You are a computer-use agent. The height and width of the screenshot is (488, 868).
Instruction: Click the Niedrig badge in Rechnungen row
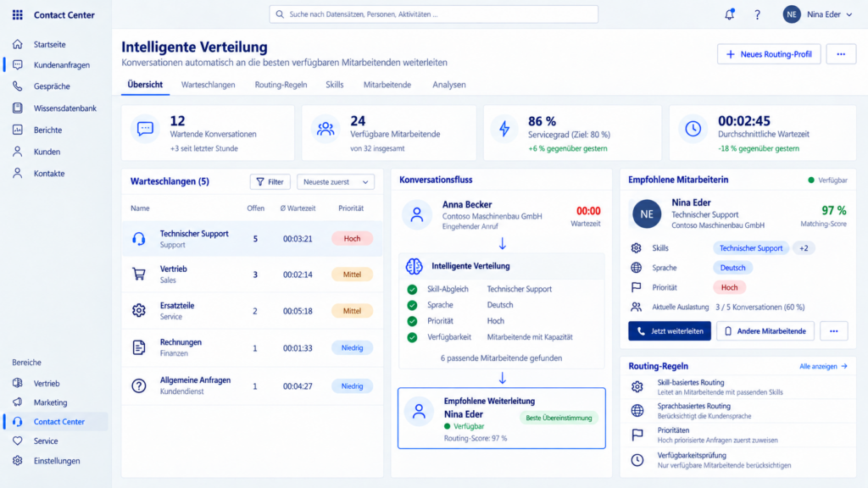pyautogui.click(x=352, y=347)
